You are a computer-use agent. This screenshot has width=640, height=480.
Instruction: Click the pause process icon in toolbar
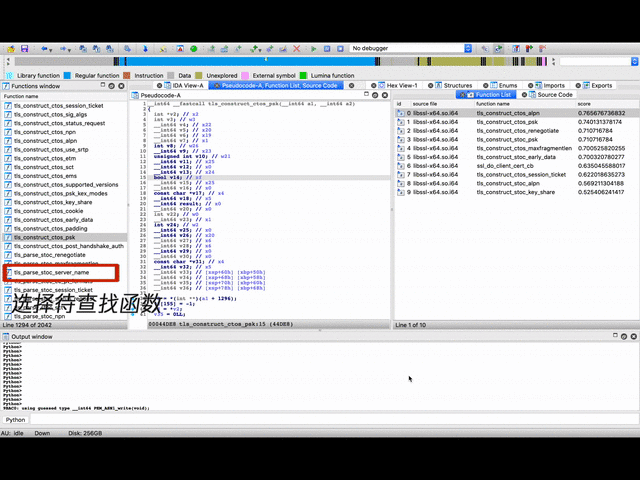326,48
